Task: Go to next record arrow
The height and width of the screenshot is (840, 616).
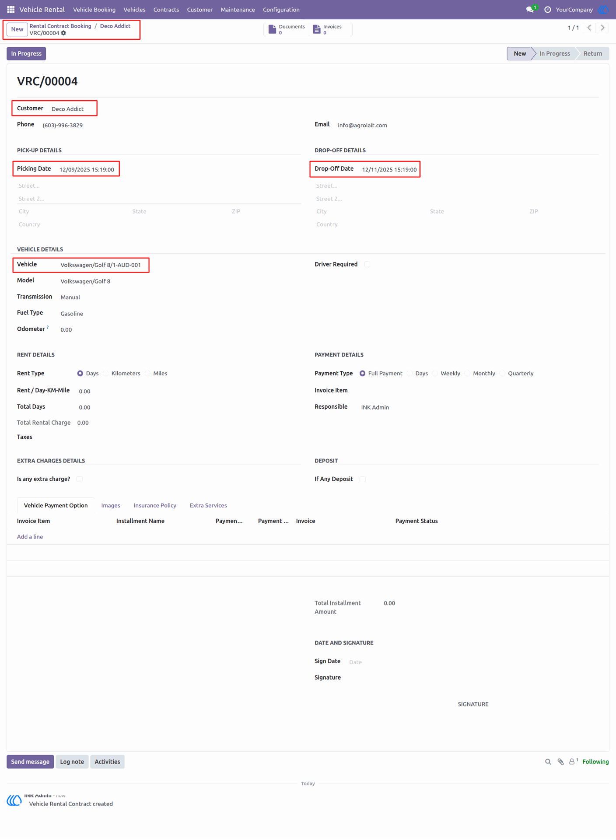Action: [602, 28]
